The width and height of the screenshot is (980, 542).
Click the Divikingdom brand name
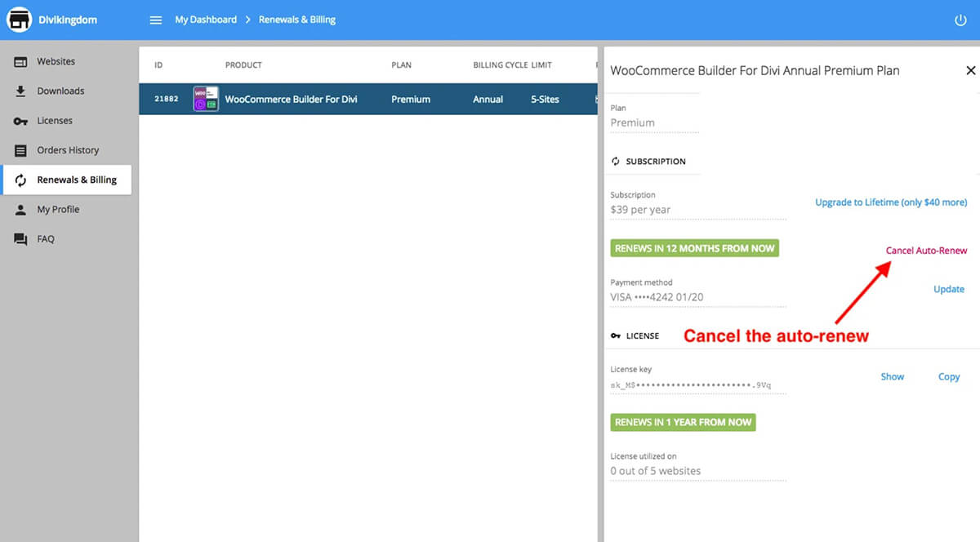68,20
